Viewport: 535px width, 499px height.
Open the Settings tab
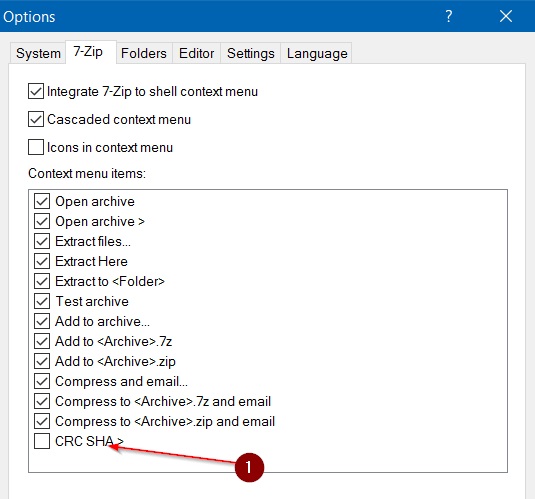tap(250, 53)
